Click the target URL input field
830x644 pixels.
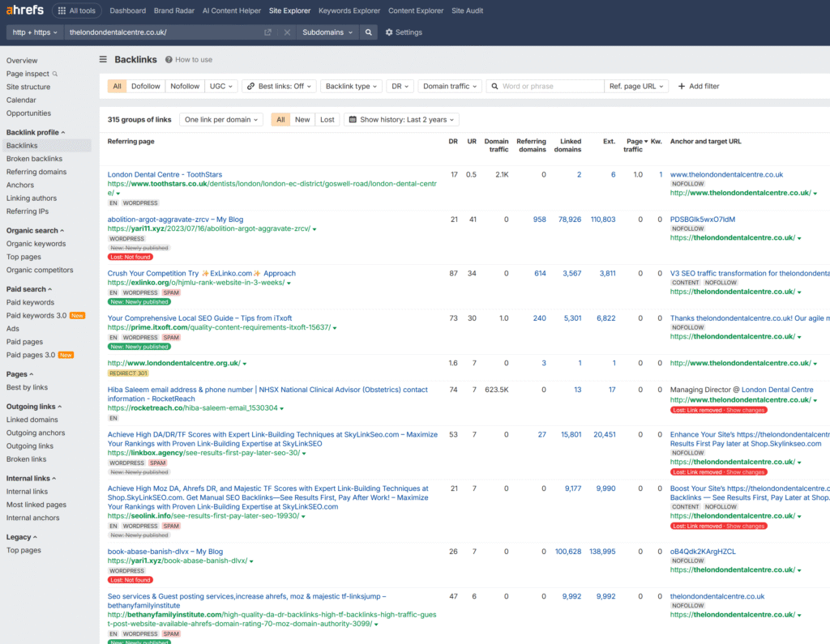pos(164,32)
